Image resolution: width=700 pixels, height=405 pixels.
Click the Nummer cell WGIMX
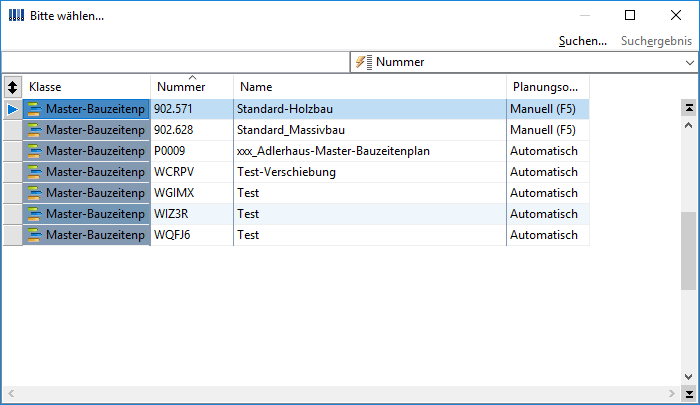(x=192, y=193)
